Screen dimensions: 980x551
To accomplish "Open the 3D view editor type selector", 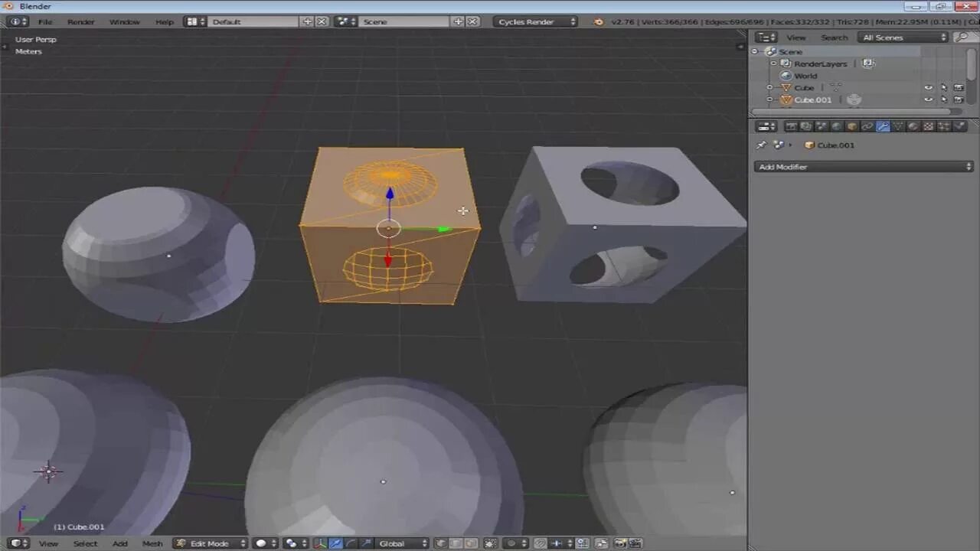I will (x=19, y=543).
